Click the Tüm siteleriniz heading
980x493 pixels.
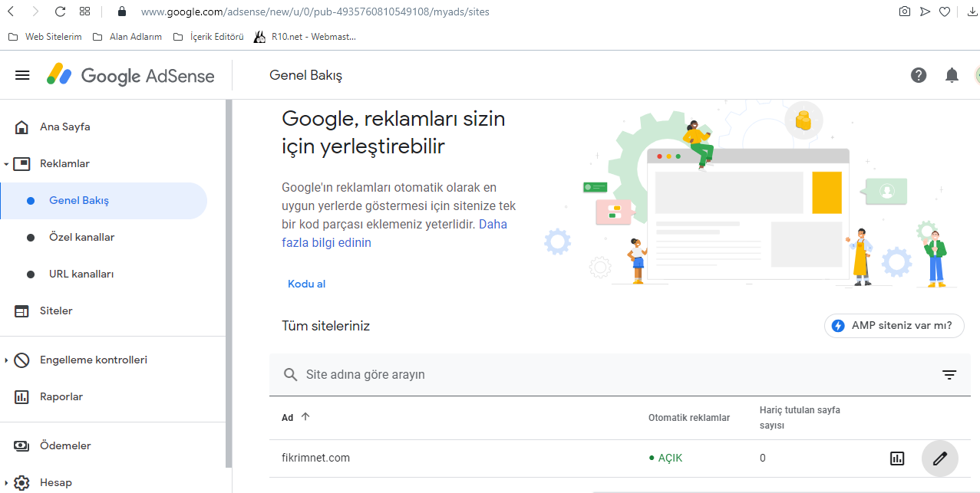tap(325, 326)
